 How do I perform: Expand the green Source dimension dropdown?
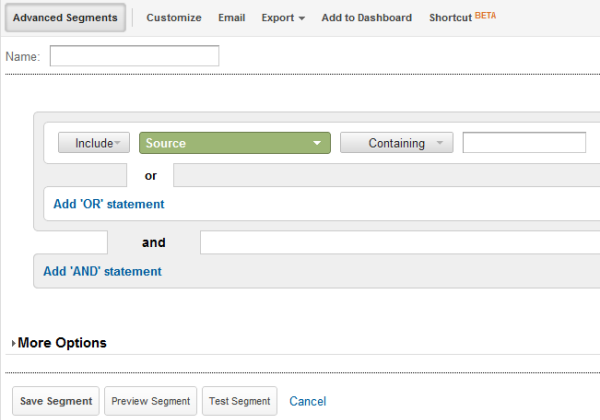point(234,143)
